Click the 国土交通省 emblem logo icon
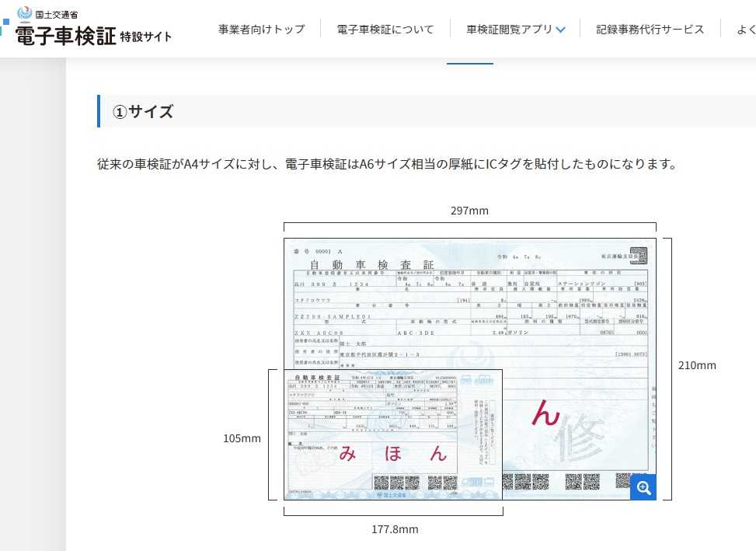 [25, 13]
